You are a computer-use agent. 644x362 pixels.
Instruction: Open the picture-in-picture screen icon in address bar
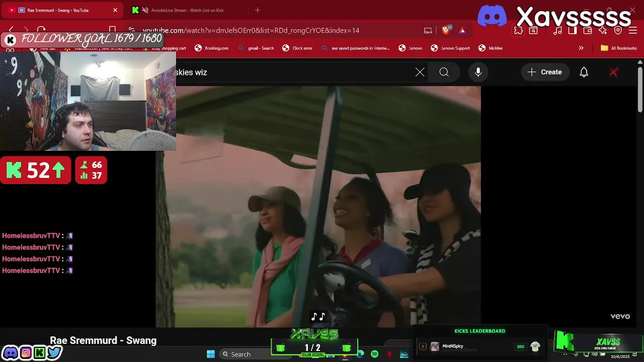(428, 30)
